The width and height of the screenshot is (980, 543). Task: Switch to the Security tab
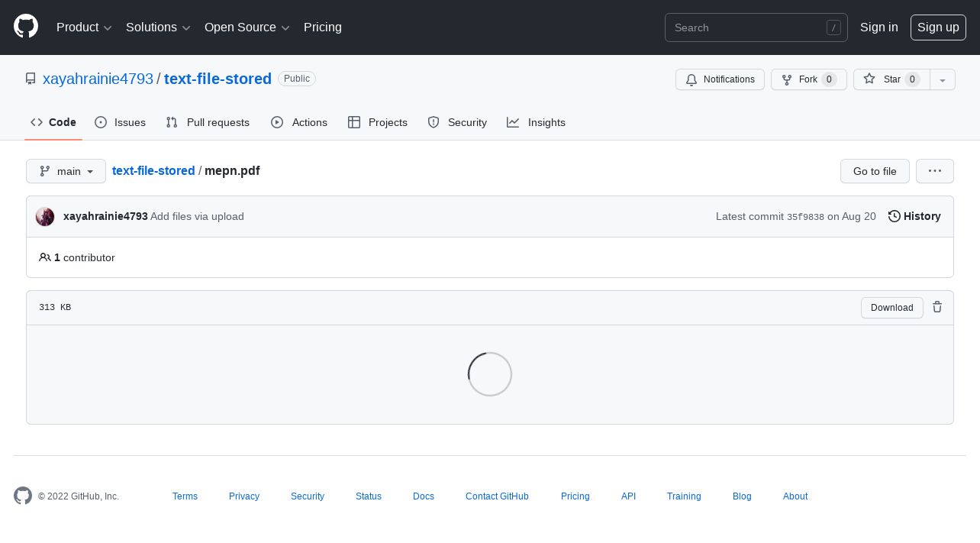457,122
